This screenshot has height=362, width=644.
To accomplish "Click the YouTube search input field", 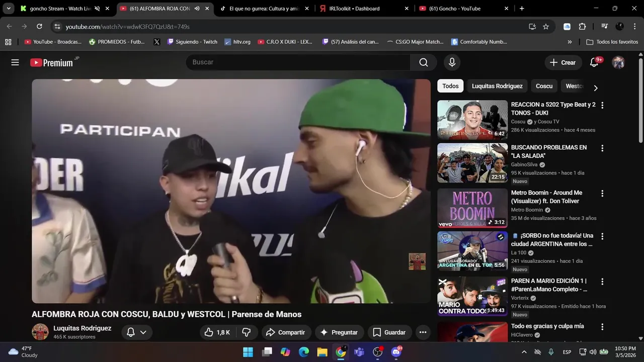I will pos(298,62).
